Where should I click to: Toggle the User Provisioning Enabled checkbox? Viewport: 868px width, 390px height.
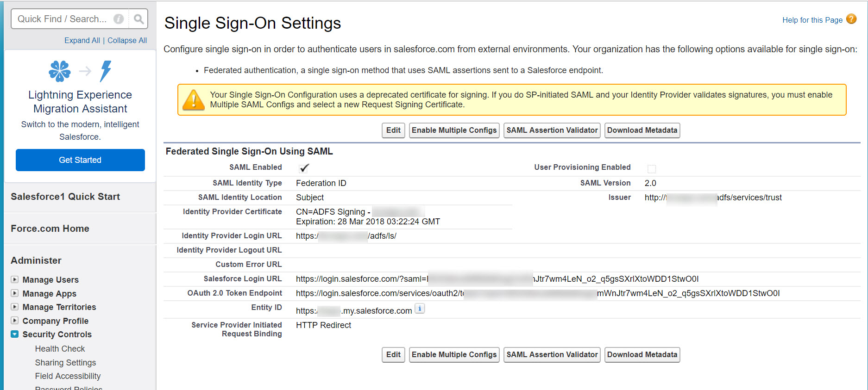651,168
